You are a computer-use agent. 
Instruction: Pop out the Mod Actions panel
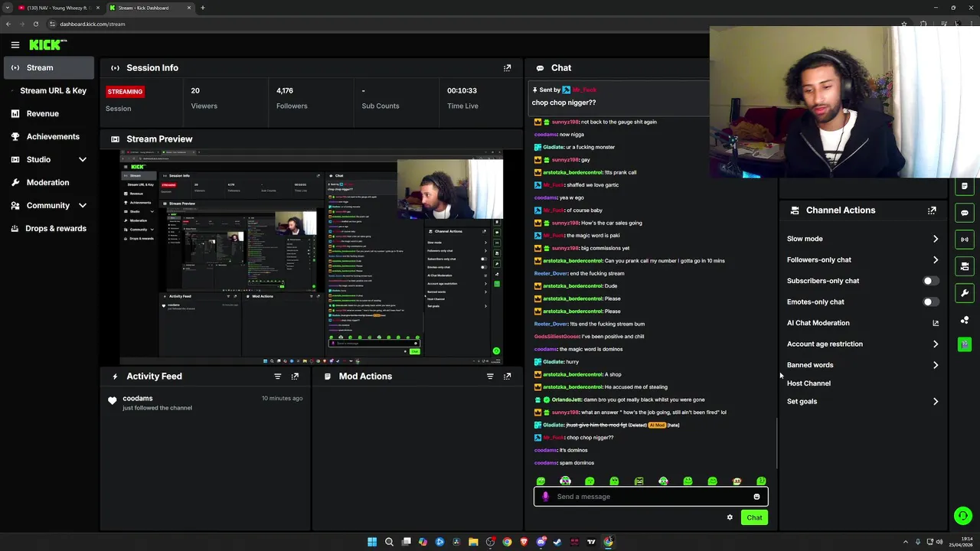(x=507, y=377)
